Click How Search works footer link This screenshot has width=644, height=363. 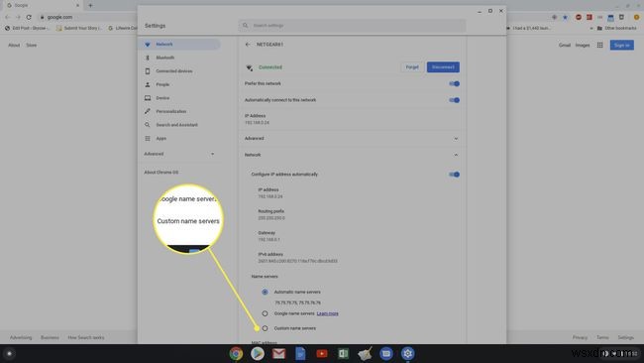pos(86,337)
